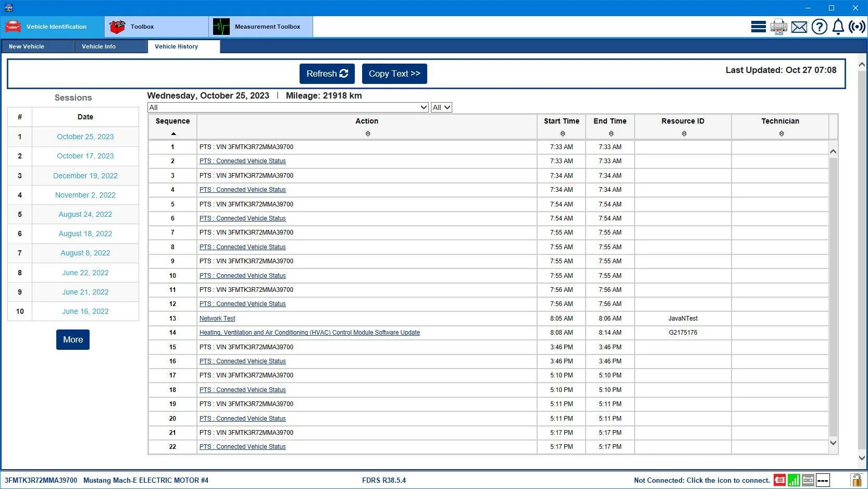Screen dimensions: 868x489
Task: Click the 'Not Connected' status message
Action: pyautogui.click(x=702, y=480)
